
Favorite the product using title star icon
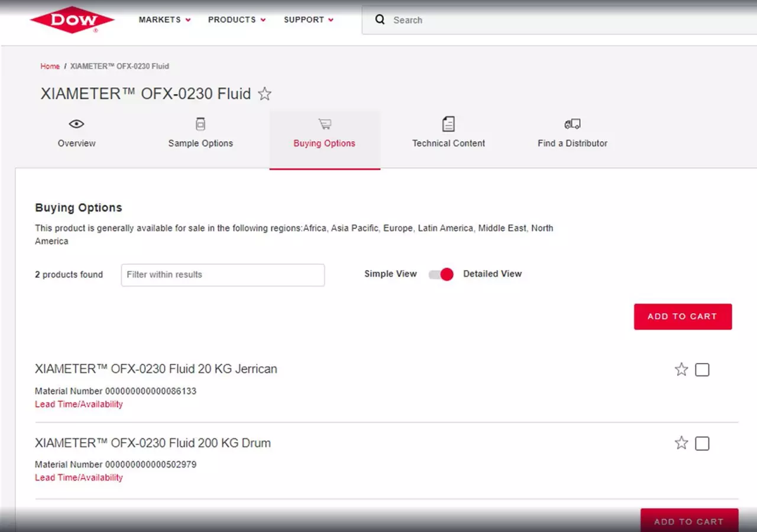pos(265,94)
